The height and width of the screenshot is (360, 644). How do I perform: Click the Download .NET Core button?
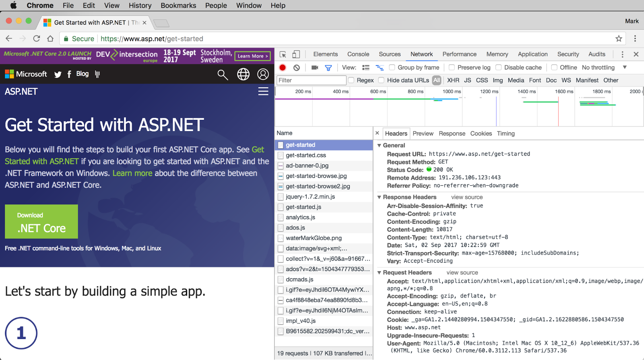click(41, 222)
